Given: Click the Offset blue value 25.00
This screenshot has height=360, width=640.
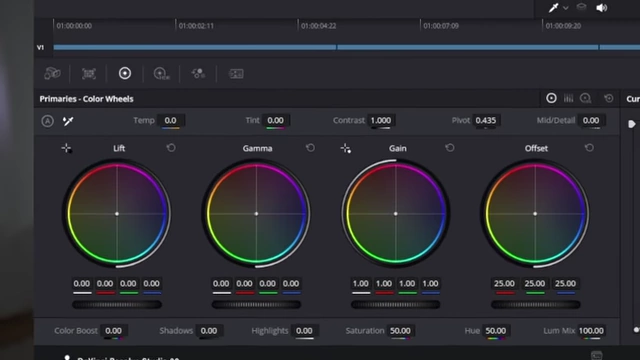Looking at the screenshot, I should click(x=565, y=283).
